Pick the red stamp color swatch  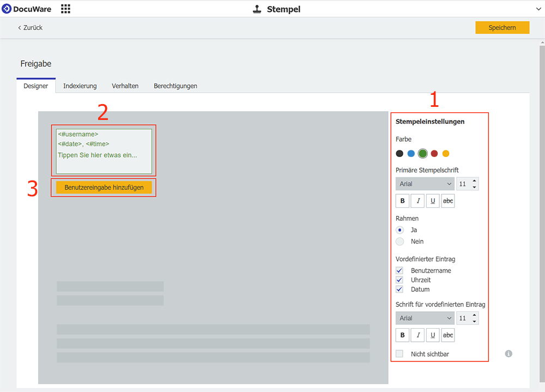pos(434,154)
